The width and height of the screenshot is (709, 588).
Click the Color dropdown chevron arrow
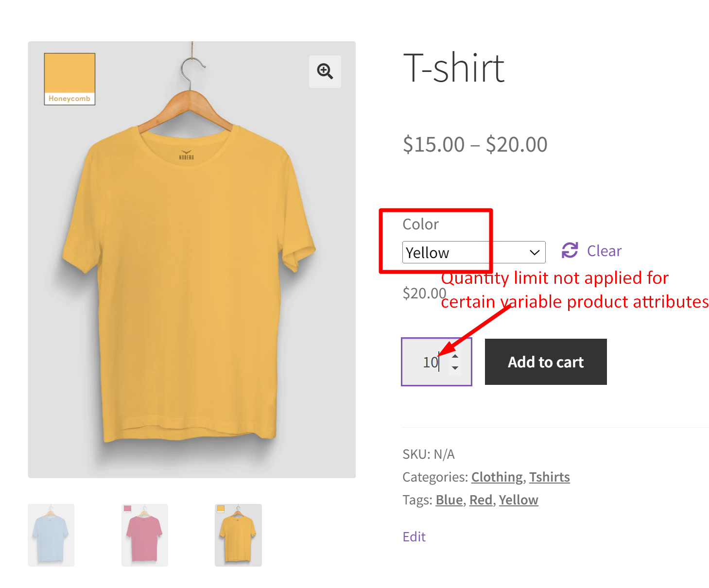535,252
